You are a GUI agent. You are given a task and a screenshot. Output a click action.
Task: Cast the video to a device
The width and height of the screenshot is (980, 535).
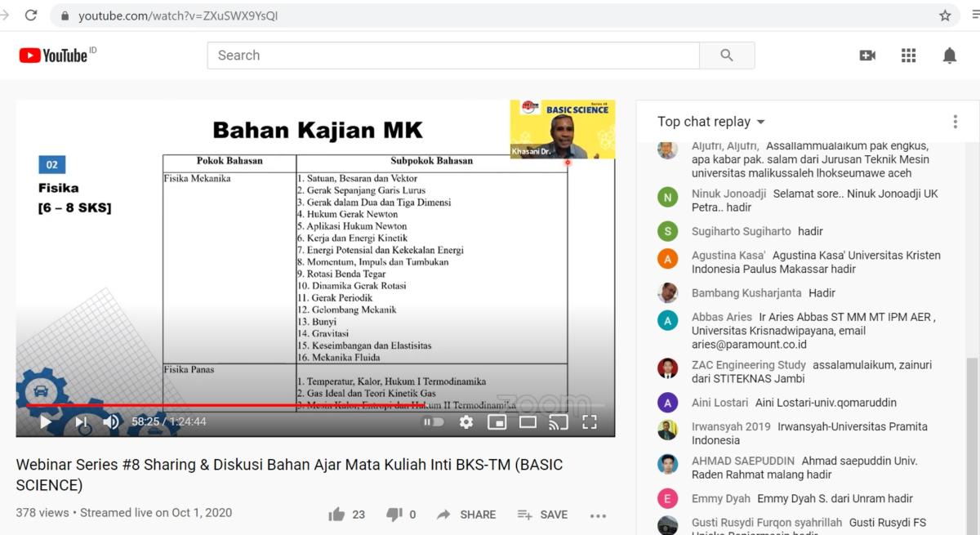pos(558,422)
